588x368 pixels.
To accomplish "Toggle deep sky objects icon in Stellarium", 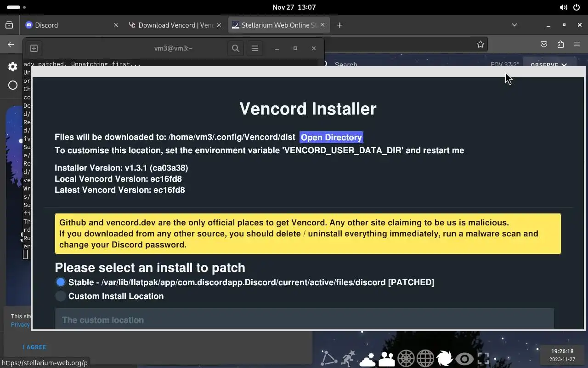I will 445,358.
